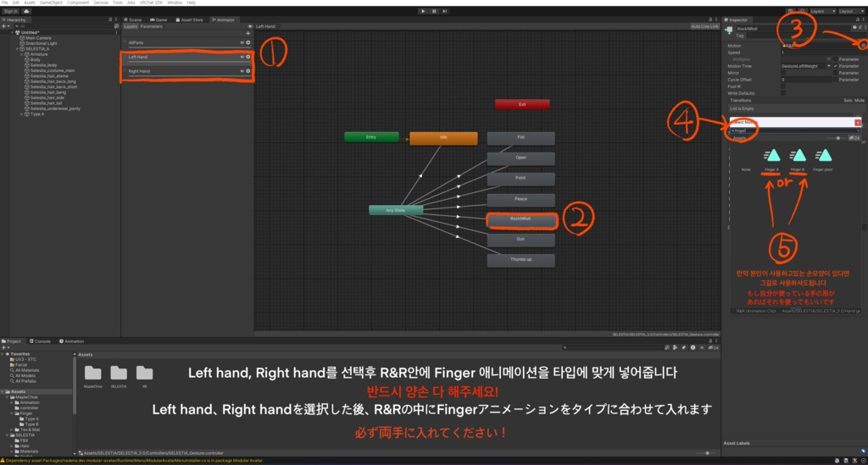Viewport: 868px width, 465px height.
Task: Click the Play button
Action: pos(423,11)
